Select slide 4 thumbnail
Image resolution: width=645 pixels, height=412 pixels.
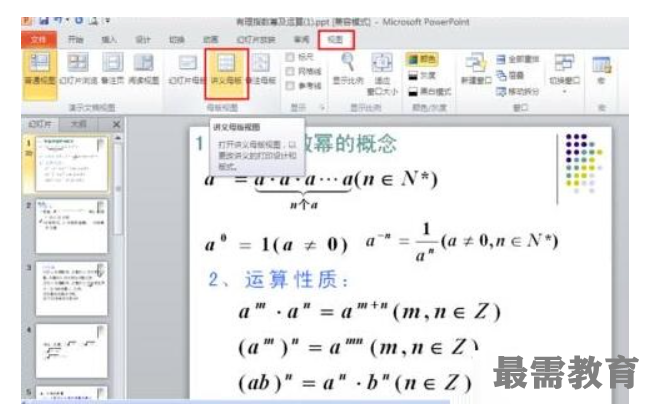tap(72, 351)
